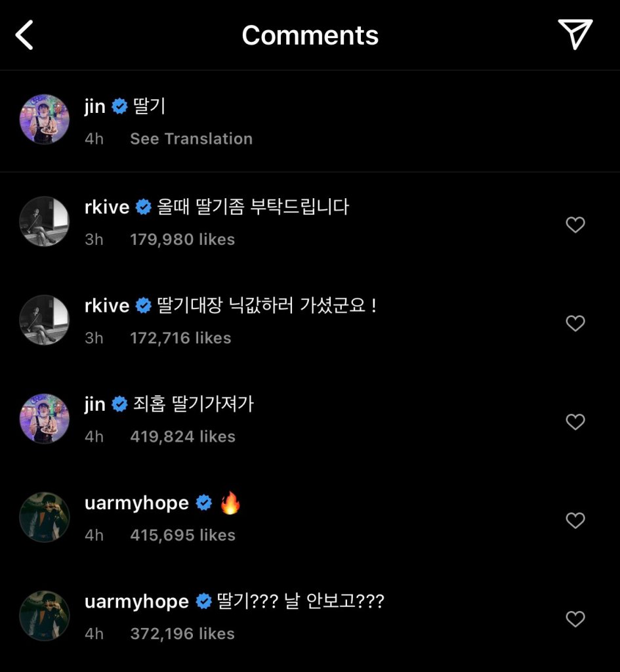Tap See Translation under jin's caption
Viewport: 620px width, 672px height.
pyautogui.click(x=191, y=139)
